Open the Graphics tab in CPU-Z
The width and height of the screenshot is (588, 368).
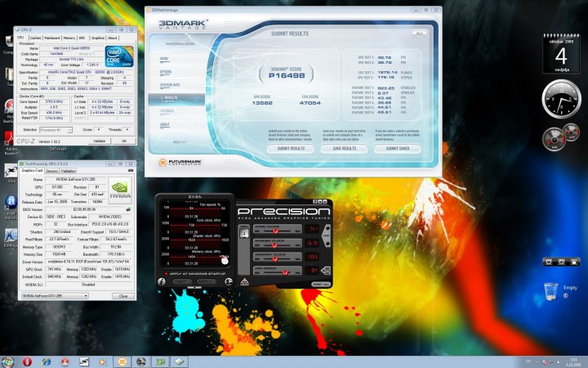[98, 38]
